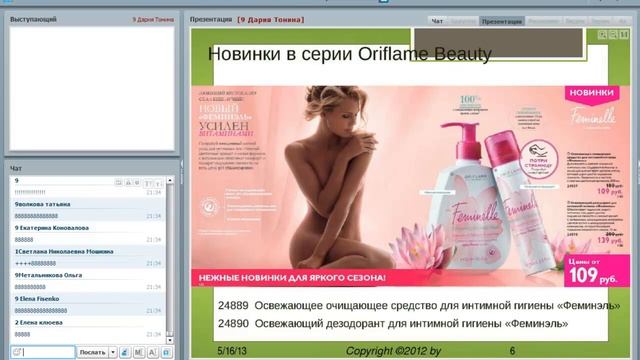The image size is (640, 360).
Task: Click the paintbrush icon beside the send dropdown
Action: point(125,352)
